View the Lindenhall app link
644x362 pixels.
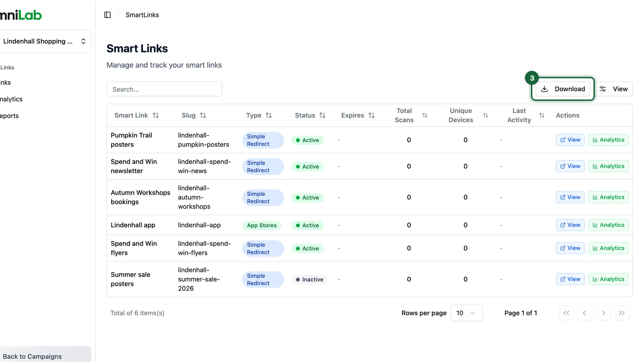point(570,225)
